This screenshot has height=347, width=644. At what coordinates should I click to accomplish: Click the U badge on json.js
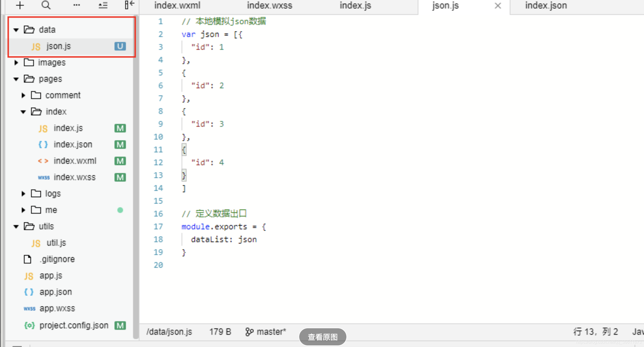tap(120, 46)
